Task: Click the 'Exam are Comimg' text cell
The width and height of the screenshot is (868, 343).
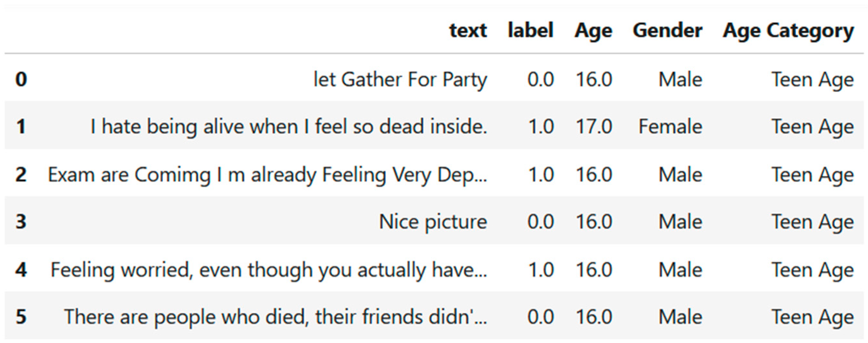Action: [267, 175]
